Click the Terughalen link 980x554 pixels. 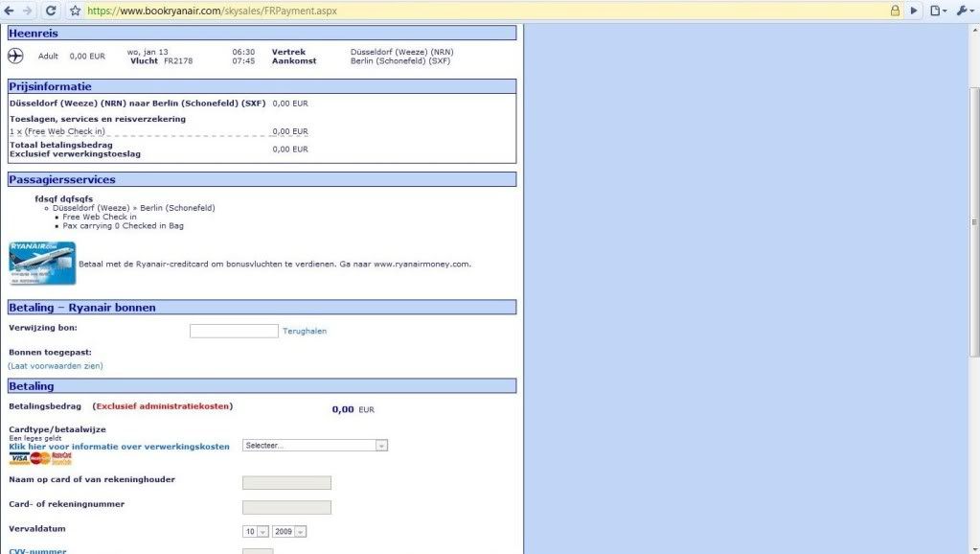pos(305,331)
